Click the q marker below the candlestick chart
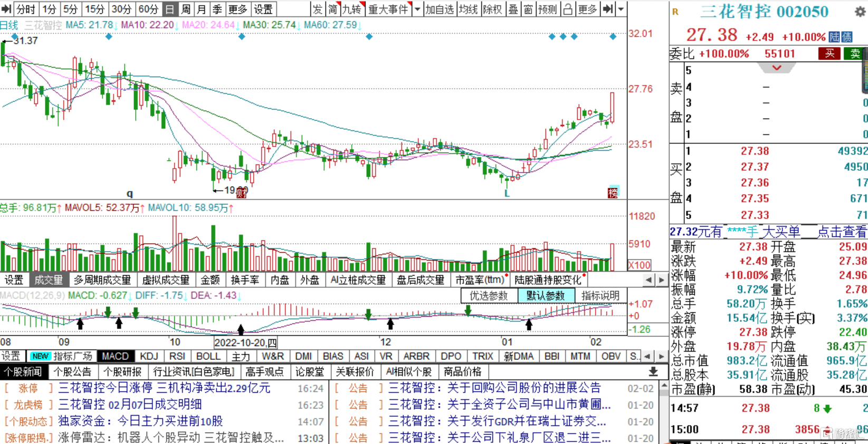The width and height of the screenshot is (868, 444). 130,194
